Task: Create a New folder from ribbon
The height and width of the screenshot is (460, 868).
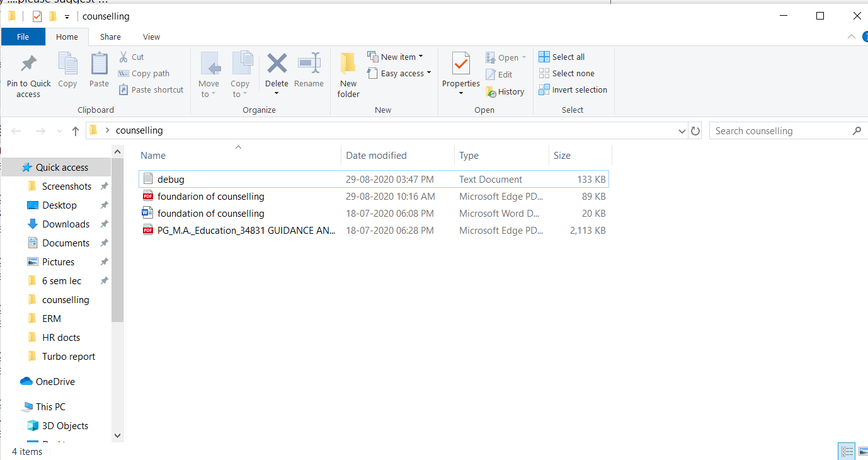Action: pyautogui.click(x=348, y=75)
